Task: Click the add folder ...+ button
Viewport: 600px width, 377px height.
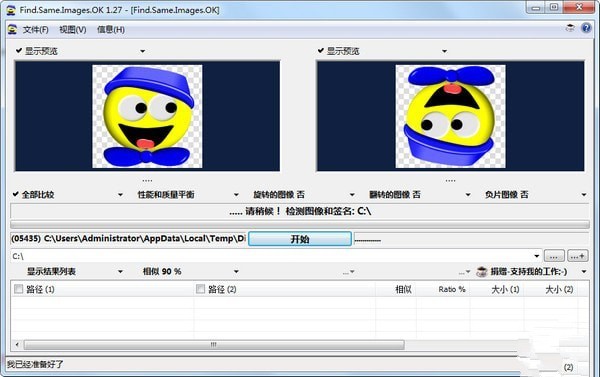Action: click(578, 256)
